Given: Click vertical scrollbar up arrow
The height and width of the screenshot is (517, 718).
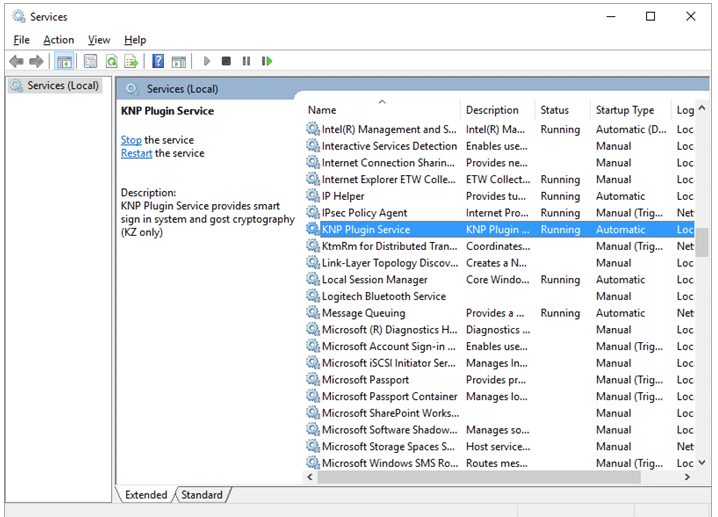Looking at the screenshot, I should click(702, 109).
